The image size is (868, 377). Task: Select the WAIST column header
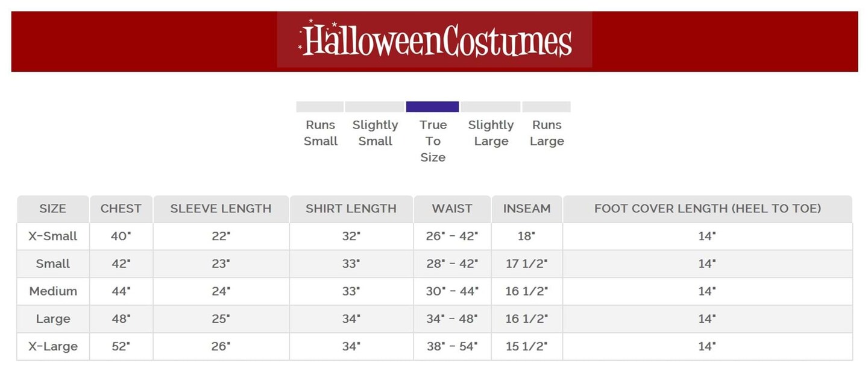pos(452,209)
